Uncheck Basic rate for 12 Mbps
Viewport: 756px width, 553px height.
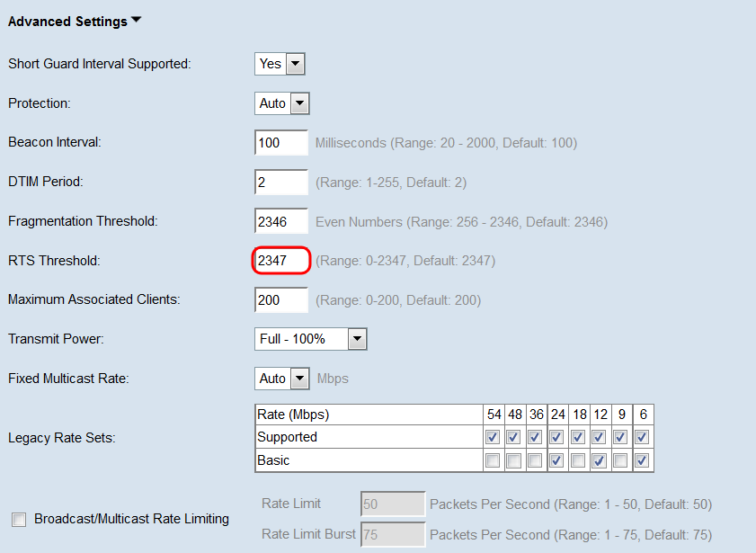pos(600,461)
